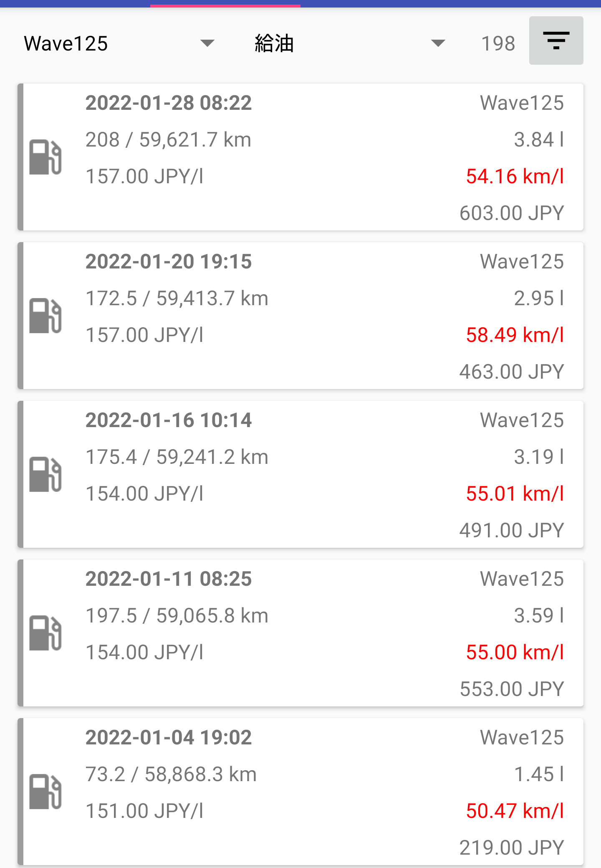Open the 2022-01-16 10:14 refuel record
This screenshot has width=601, height=868.
[300, 474]
